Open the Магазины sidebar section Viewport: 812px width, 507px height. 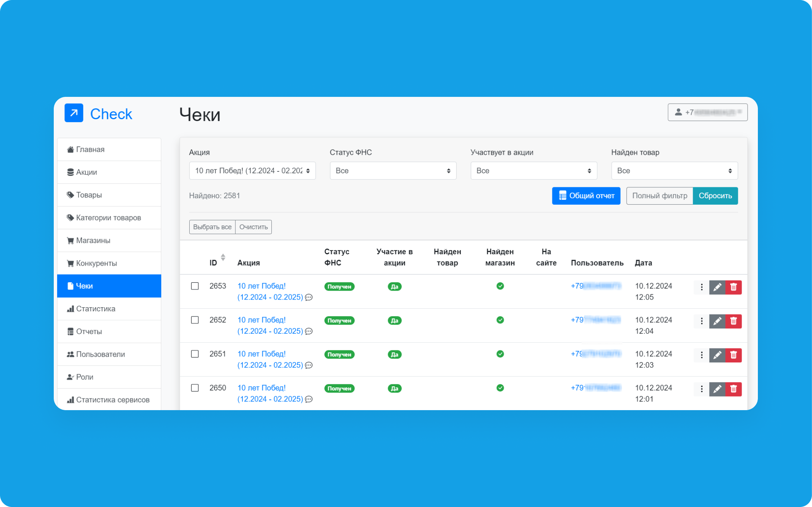point(93,241)
